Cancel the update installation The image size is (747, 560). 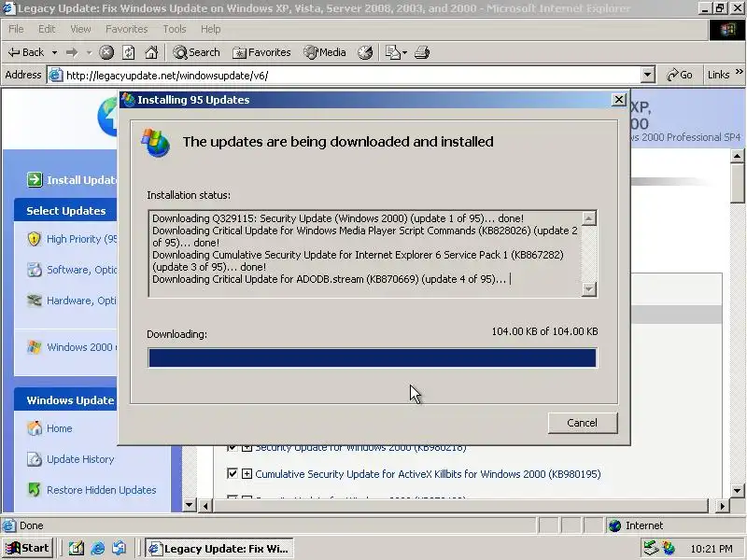[x=582, y=423]
